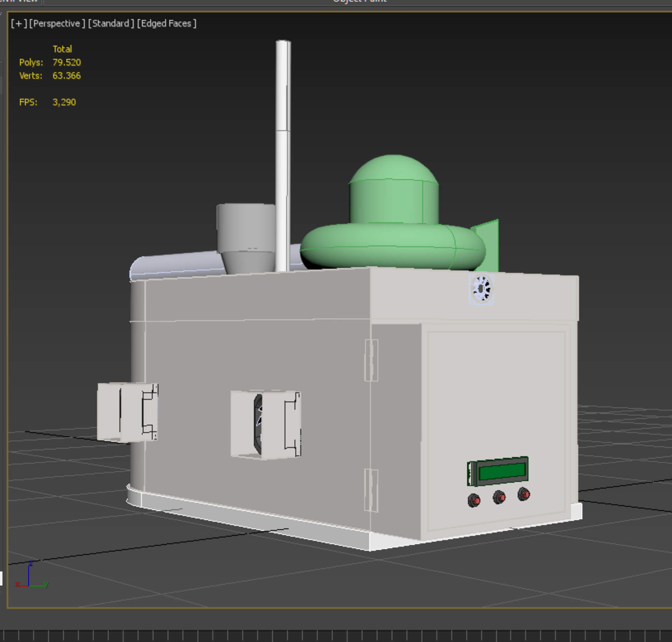Screen dimensions: 672x642
Task: Click the timeline track bar at the bottom
Action: 336,635
